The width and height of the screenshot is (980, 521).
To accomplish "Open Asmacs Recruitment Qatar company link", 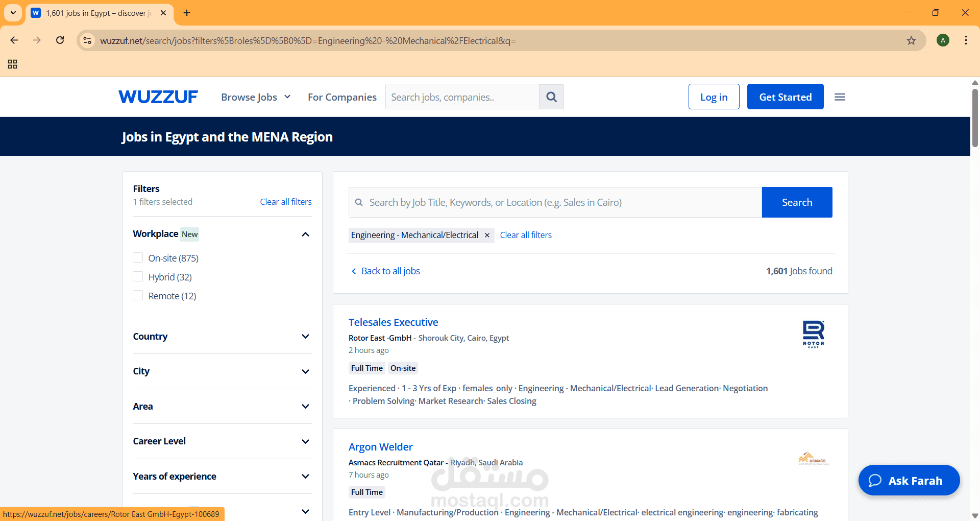I will point(396,463).
